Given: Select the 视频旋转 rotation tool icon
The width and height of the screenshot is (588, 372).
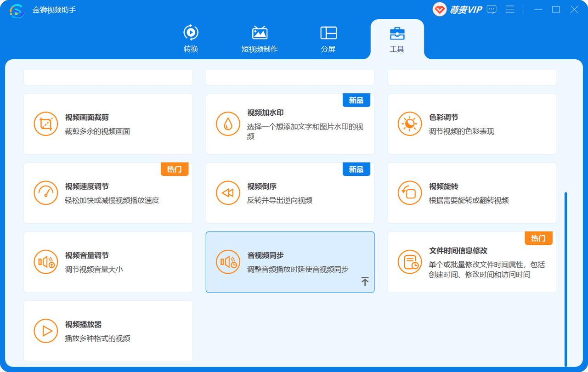Looking at the screenshot, I should point(409,192).
